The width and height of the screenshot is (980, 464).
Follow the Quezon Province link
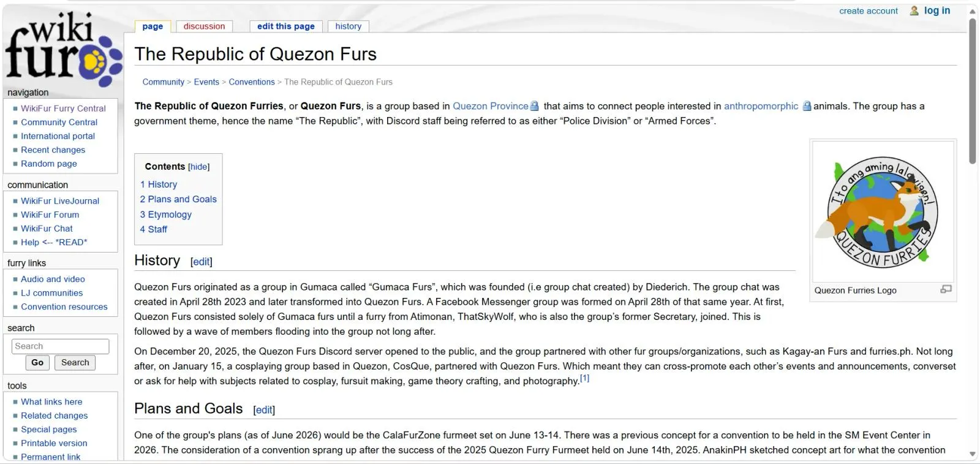(490, 106)
